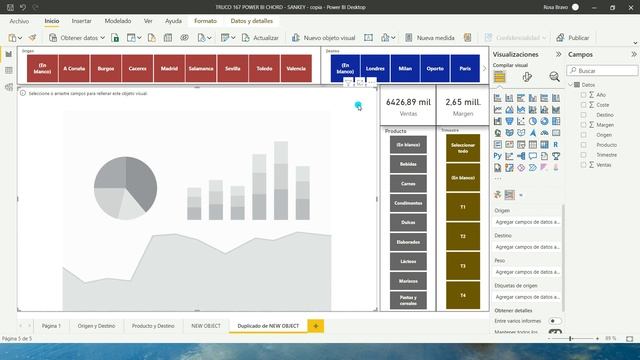Open more visuals ellipsis in Visualizaciones
Screen dimensions: 640x360
[498, 178]
